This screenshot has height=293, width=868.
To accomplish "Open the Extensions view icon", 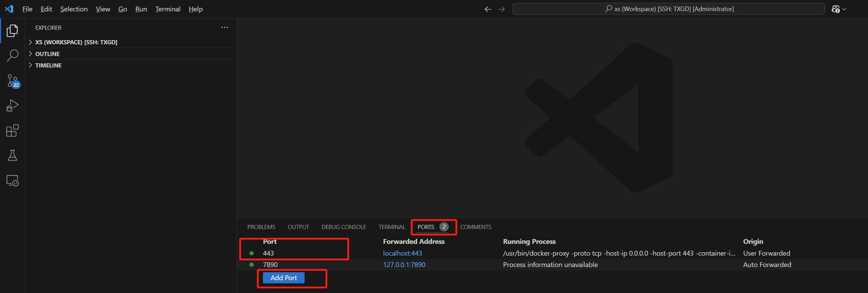I will pyautogui.click(x=12, y=130).
